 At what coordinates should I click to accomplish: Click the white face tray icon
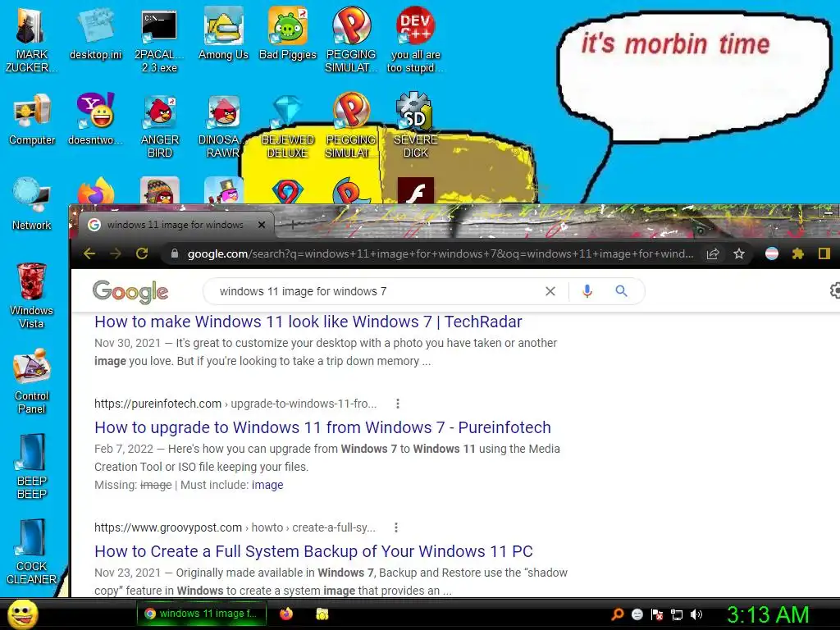tap(637, 614)
